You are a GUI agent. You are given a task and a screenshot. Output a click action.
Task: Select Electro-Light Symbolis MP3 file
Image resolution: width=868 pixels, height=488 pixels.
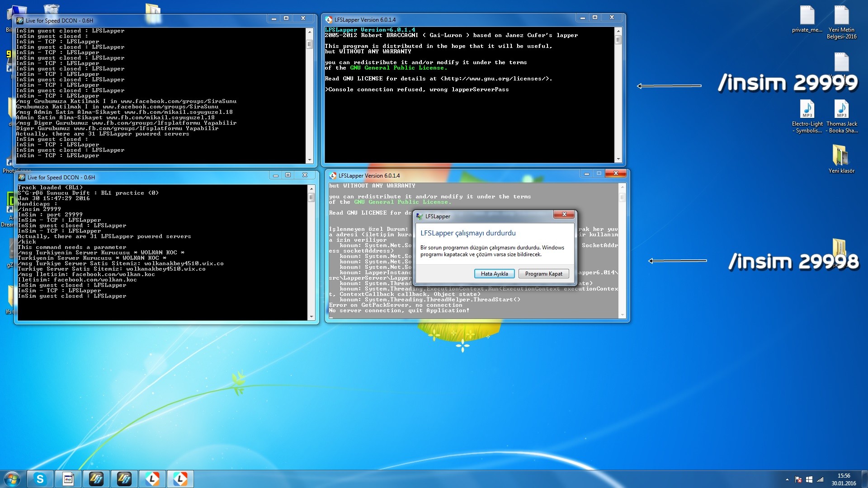pyautogui.click(x=807, y=116)
